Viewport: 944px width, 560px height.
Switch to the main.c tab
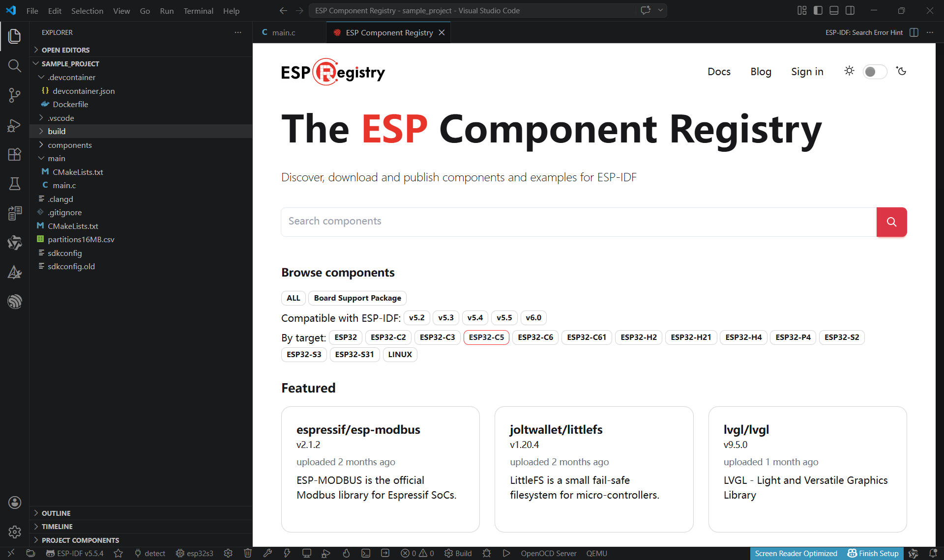(x=283, y=32)
